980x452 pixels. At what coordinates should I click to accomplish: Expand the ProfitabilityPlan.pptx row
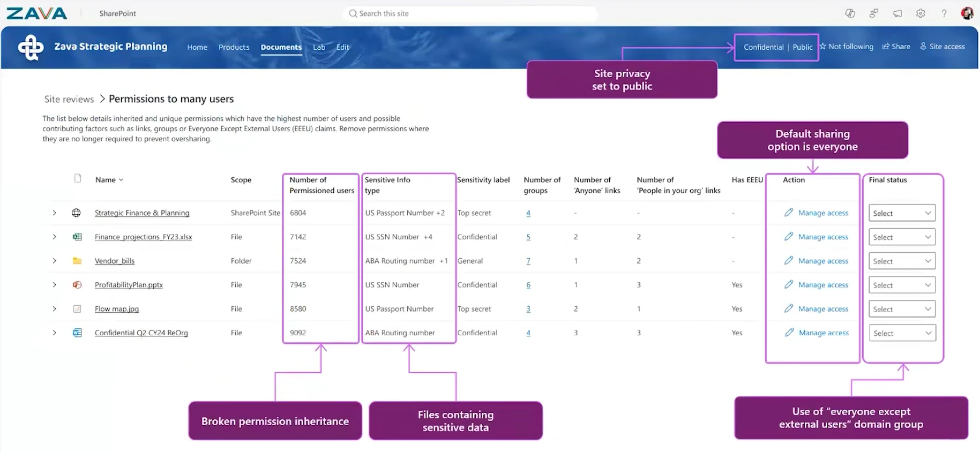54,285
